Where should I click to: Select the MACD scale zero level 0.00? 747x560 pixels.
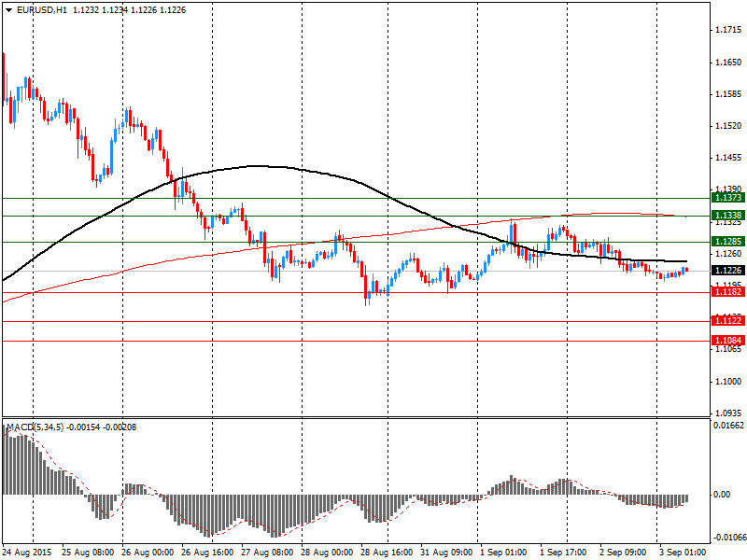point(722,495)
